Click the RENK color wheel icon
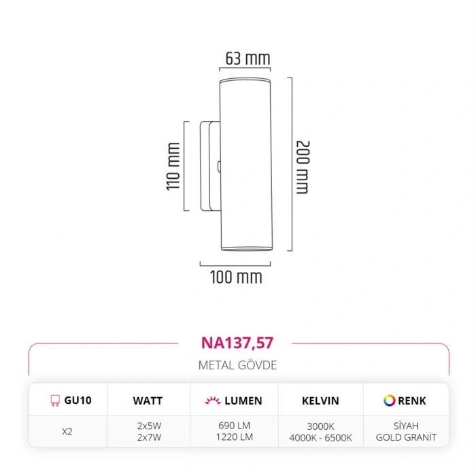Screen dimensions: 476x476 389,401
